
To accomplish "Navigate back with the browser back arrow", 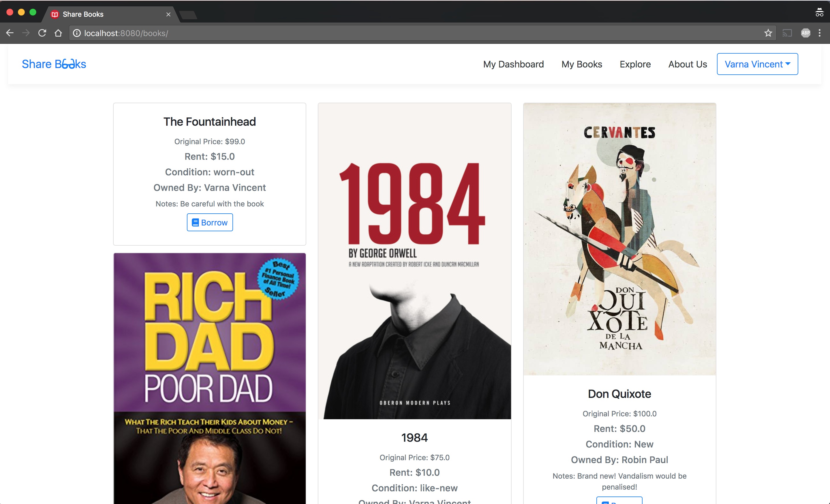I will pyautogui.click(x=10, y=33).
